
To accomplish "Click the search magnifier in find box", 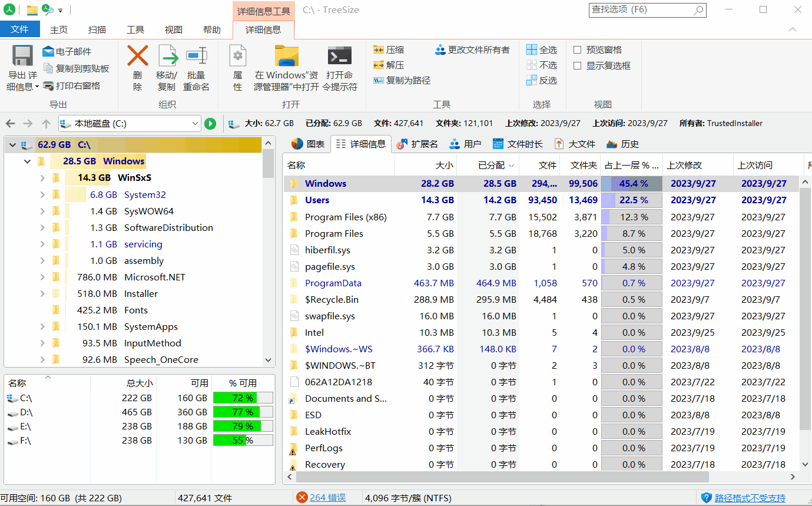I will pyautogui.click(x=698, y=10).
